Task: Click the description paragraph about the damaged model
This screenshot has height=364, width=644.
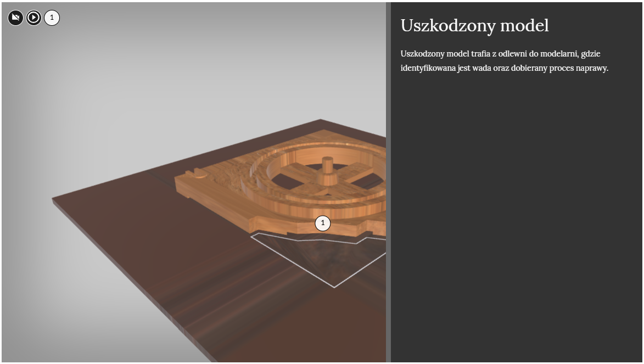Action: pos(504,61)
